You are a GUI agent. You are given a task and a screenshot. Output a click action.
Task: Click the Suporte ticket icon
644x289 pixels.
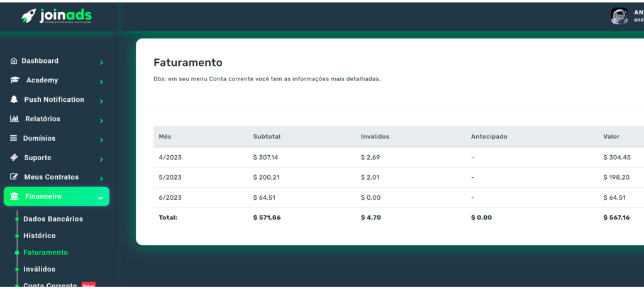coord(14,158)
